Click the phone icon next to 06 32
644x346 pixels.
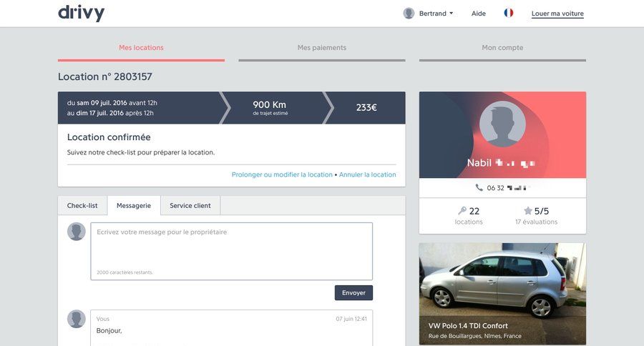[x=479, y=187]
